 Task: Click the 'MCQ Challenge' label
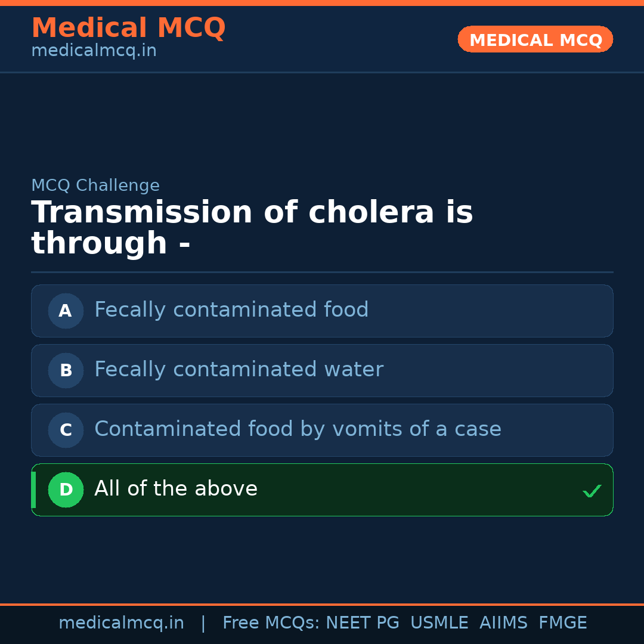pyautogui.click(x=95, y=185)
